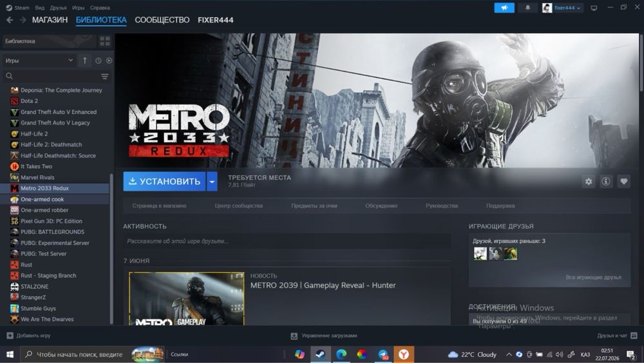Click the game list scrollbar
The image size is (644, 363).
(111, 249)
